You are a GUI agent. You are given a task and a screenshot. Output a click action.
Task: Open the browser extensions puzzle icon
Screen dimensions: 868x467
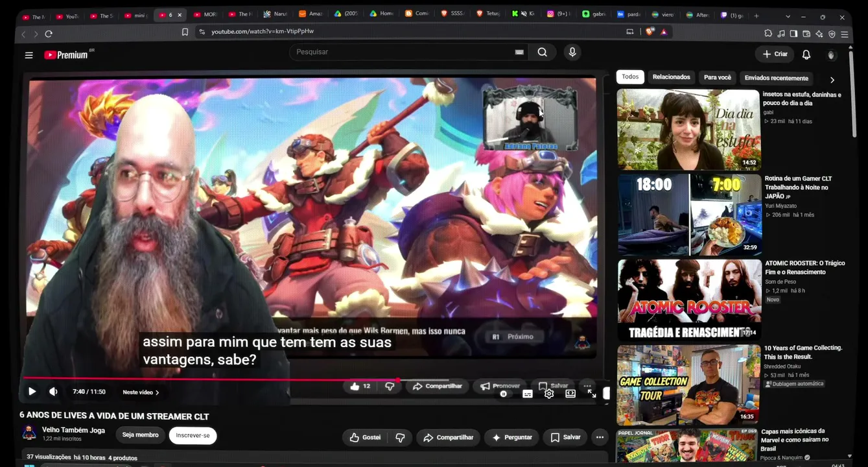coord(768,34)
